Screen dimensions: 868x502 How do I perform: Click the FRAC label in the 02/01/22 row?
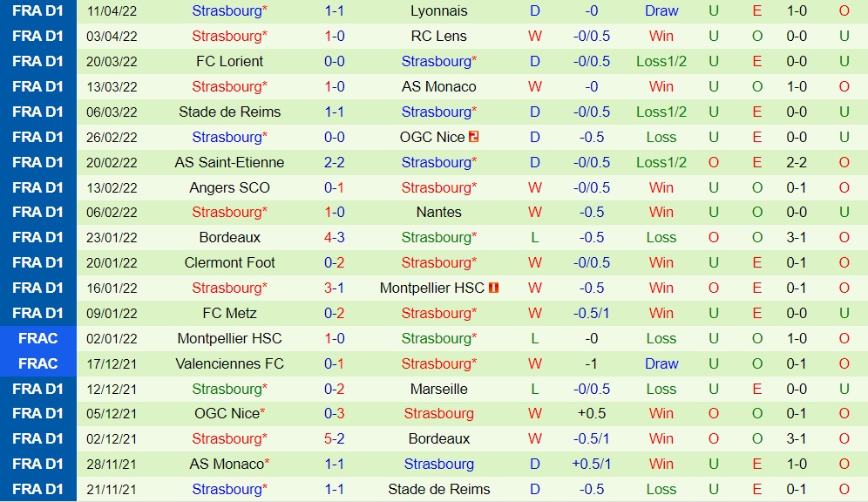pos(38,339)
